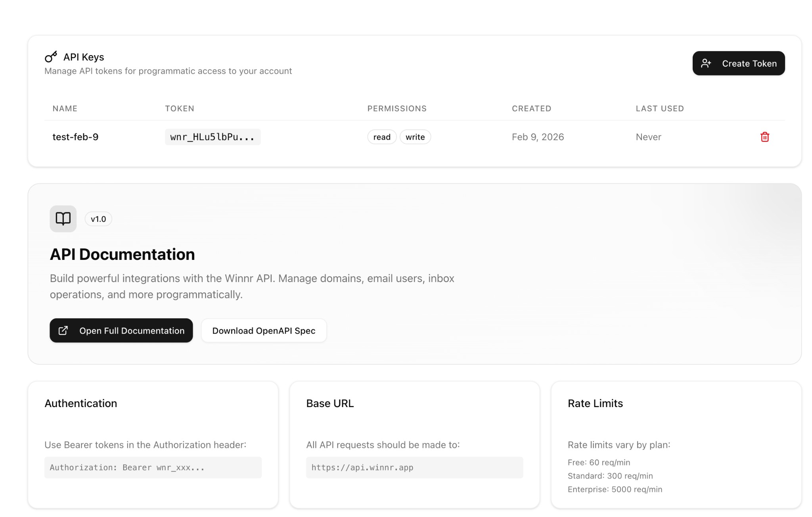812x517 pixels.
Task: Click the truncated token wnr_HLu5lbPu to reveal it
Action: 213,137
